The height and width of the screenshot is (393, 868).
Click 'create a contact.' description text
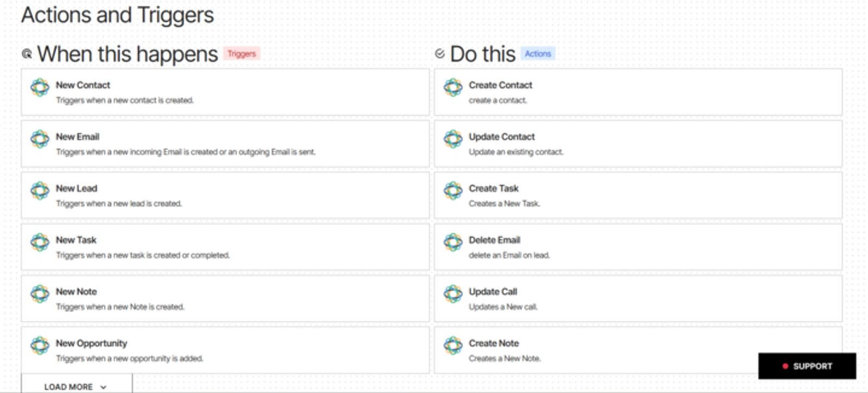tap(498, 100)
